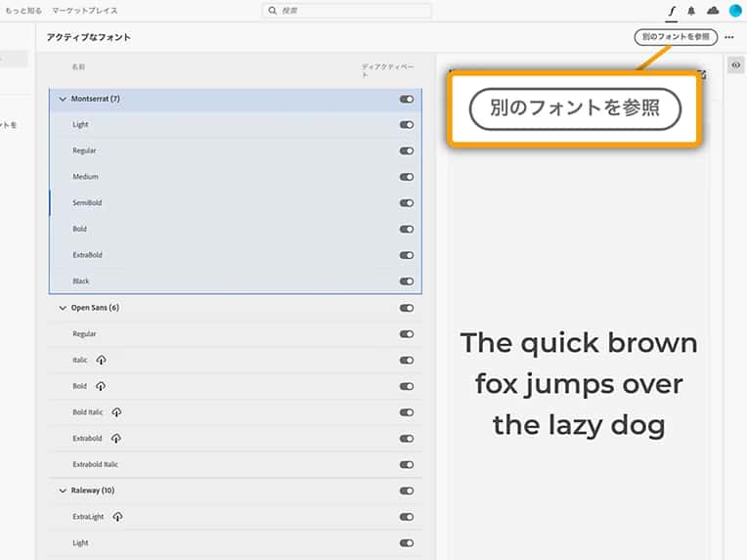Collapse the Raleway (10) family chevron
Image resolution: width=747 pixels, height=560 pixels.
pyautogui.click(x=63, y=491)
